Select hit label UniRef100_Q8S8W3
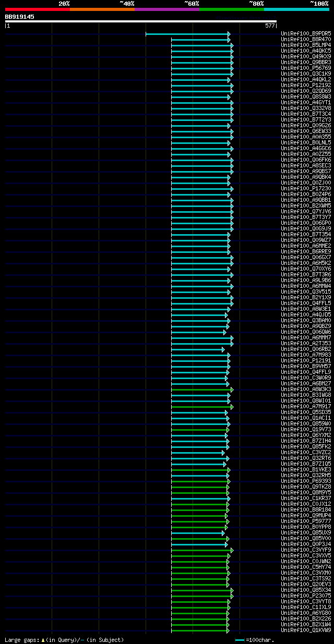The width and height of the screenshot is (334, 644). click(306, 96)
